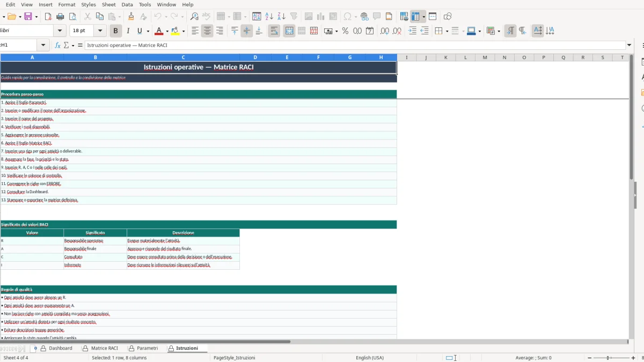Cut the selected cells
The height and width of the screenshot is (362, 644).
87,17
